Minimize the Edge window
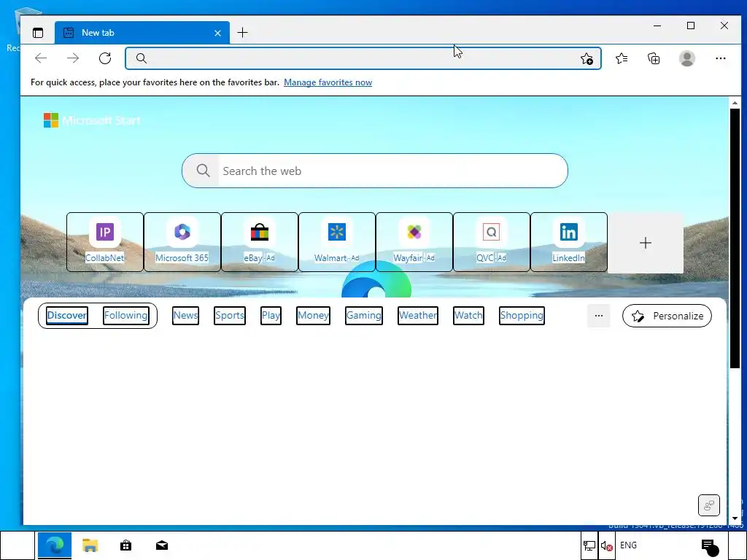This screenshot has height=560, width=747. (657, 26)
